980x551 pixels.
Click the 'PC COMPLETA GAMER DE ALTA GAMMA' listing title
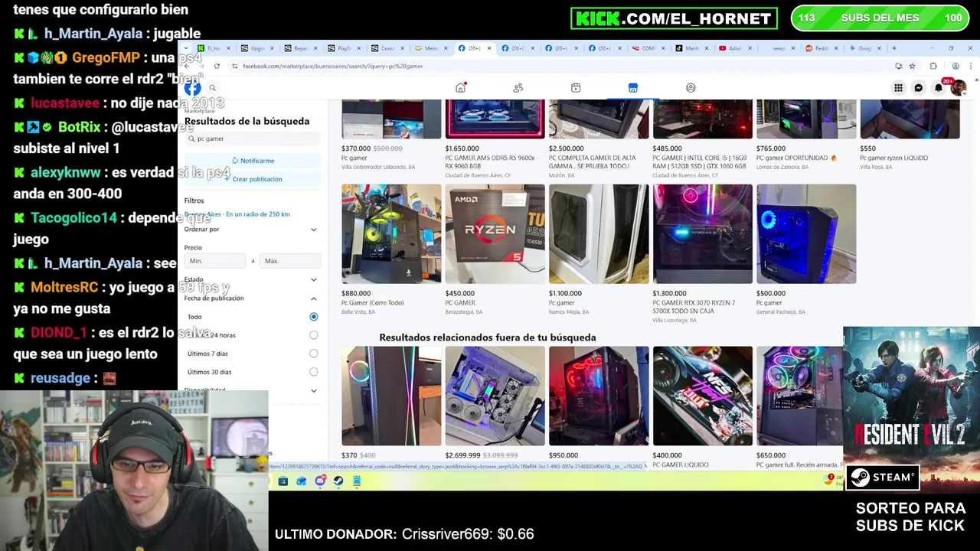593,161
